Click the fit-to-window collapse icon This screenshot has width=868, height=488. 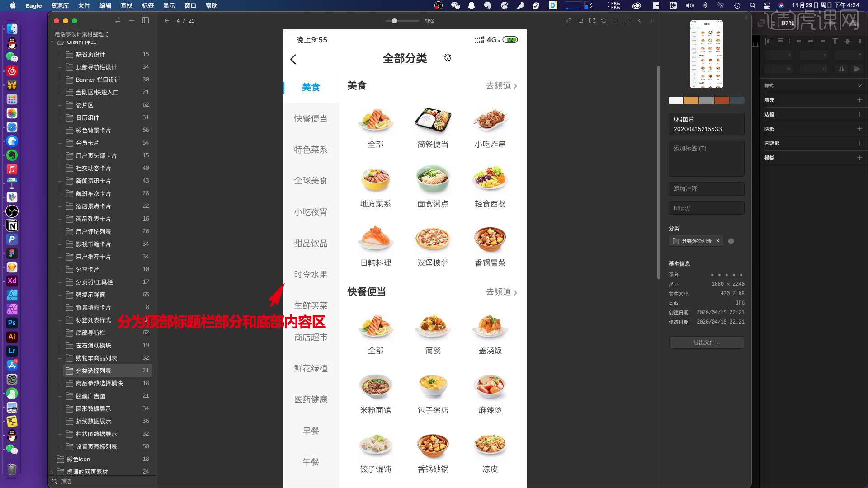pos(627,21)
